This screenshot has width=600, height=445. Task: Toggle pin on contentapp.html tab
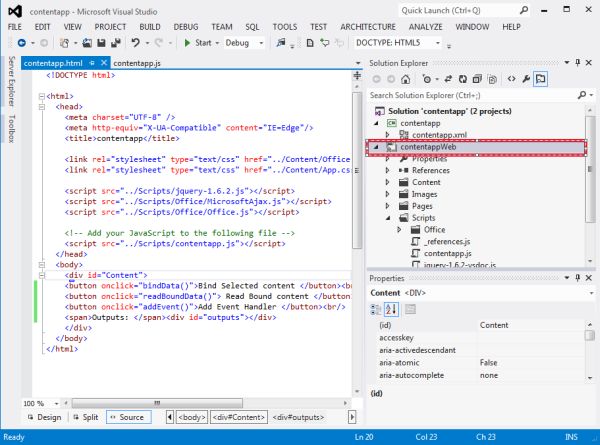tap(92, 63)
